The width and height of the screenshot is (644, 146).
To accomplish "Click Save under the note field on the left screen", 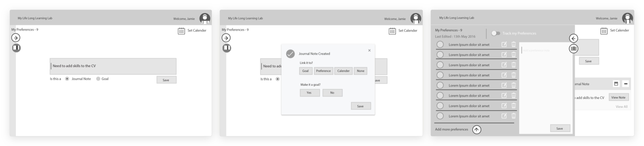I will (x=167, y=80).
